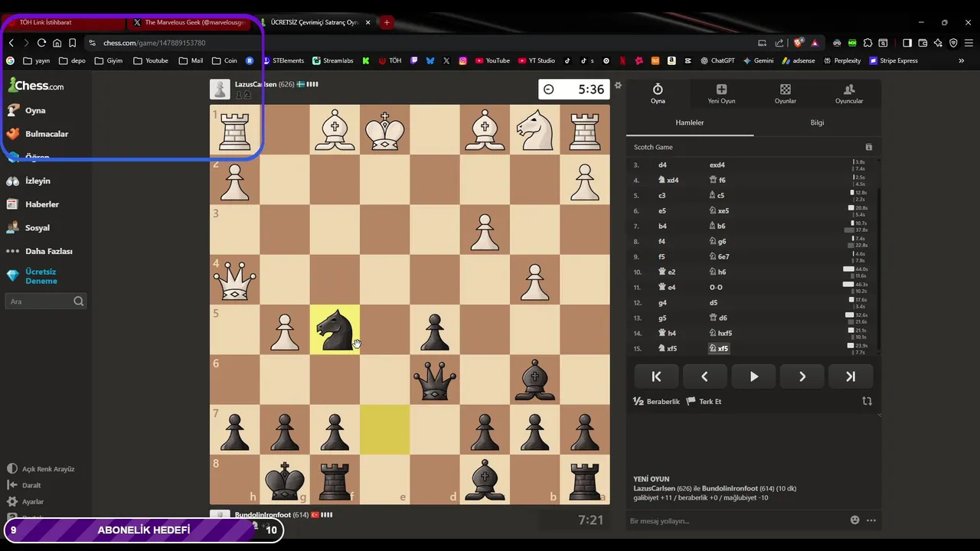Open Ayarlar settings in the sidebar
The width and height of the screenshot is (980, 551).
[x=25, y=502]
